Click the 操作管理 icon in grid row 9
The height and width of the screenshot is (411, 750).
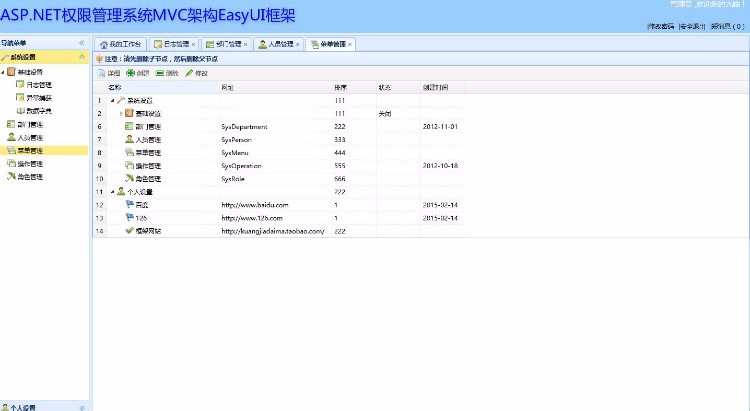pyautogui.click(x=129, y=165)
